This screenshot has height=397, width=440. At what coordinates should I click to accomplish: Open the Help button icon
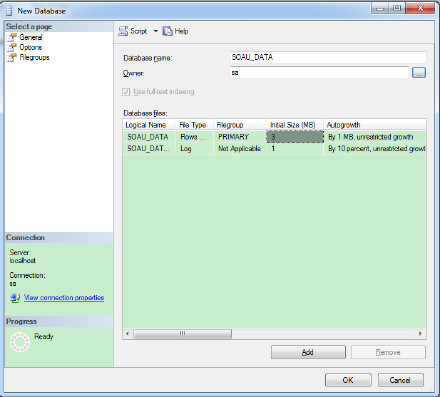click(x=167, y=31)
